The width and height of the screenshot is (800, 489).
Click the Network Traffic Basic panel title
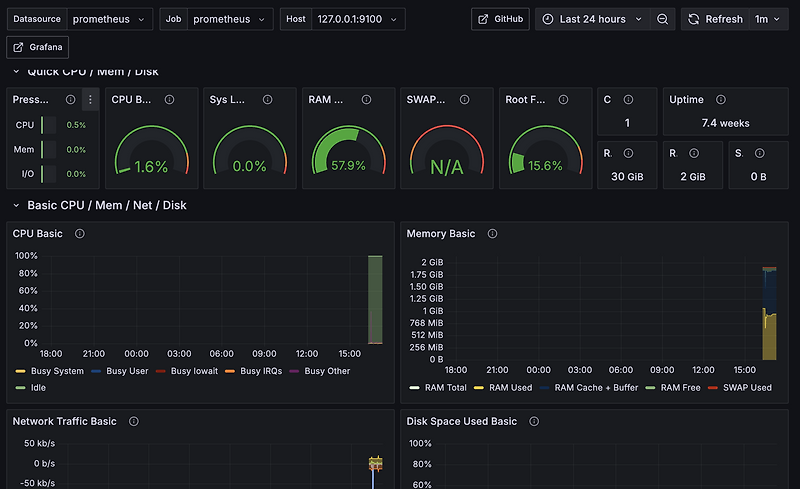pyautogui.click(x=64, y=421)
